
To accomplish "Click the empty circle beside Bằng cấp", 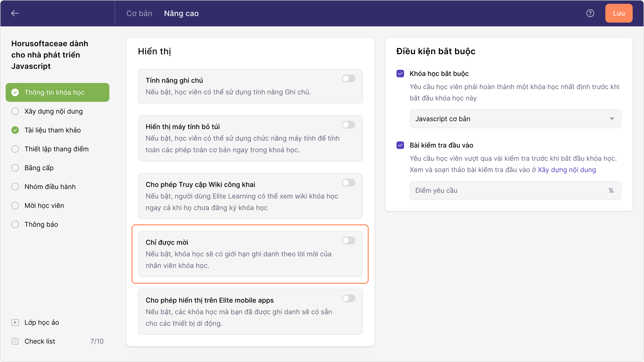I will pos(15,168).
